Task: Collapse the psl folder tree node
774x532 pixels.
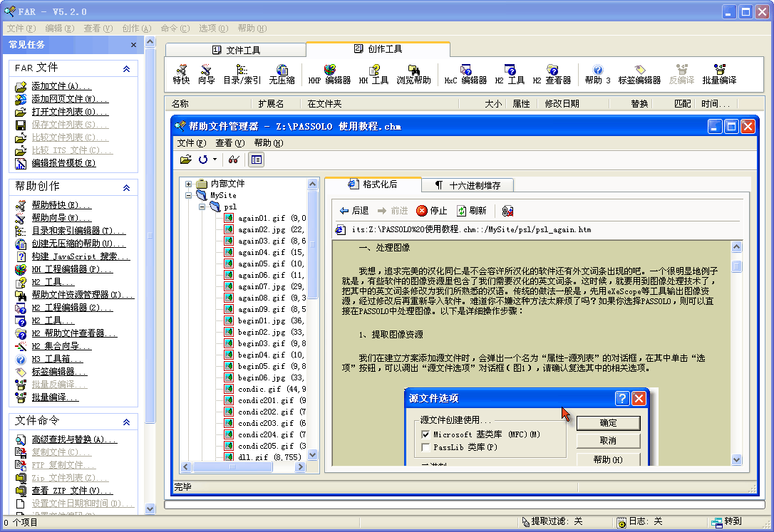Action: [202, 207]
